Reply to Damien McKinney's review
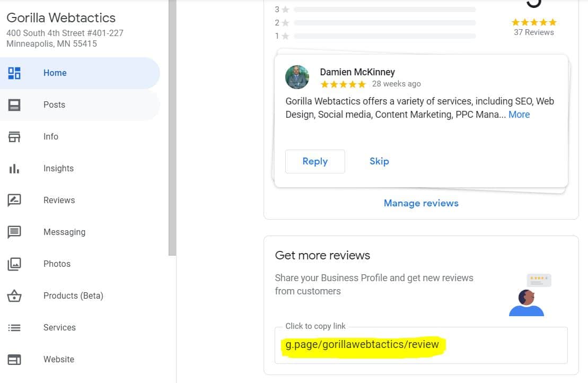Screen dimensions: 588x383 315,162
